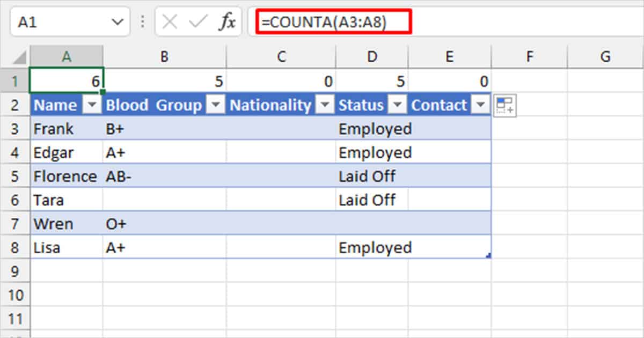Select row 5 header
The width and height of the screenshot is (644, 338).
(16, 176)
